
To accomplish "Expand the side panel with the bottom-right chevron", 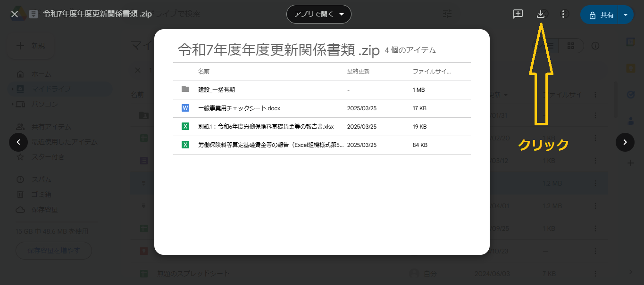I will tap(630, 271).
